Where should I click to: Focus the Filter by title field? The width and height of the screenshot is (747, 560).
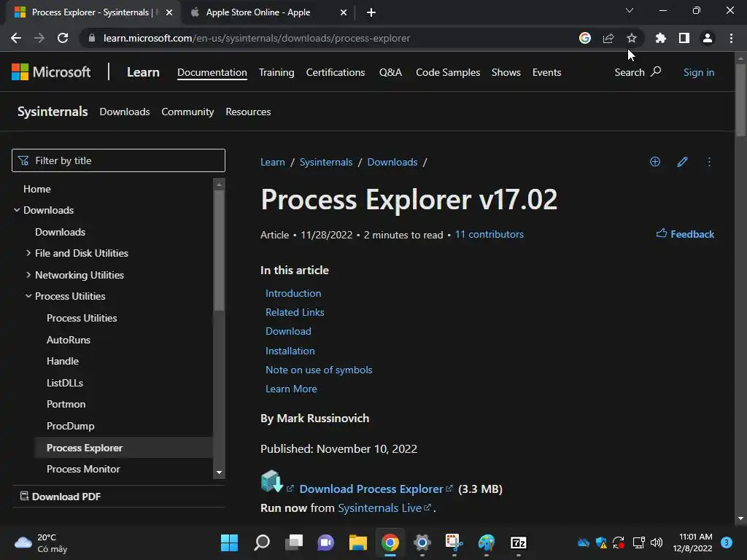click(118, 160)
